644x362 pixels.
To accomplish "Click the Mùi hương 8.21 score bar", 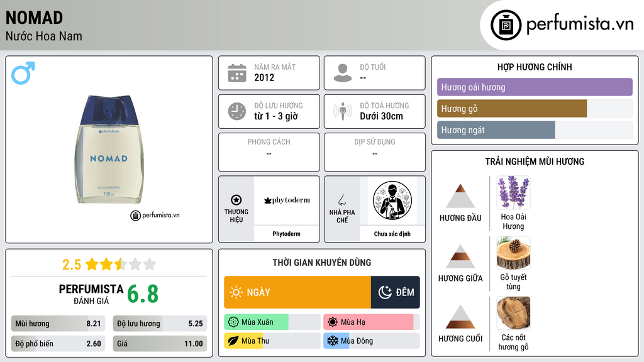I will [58, 324].
